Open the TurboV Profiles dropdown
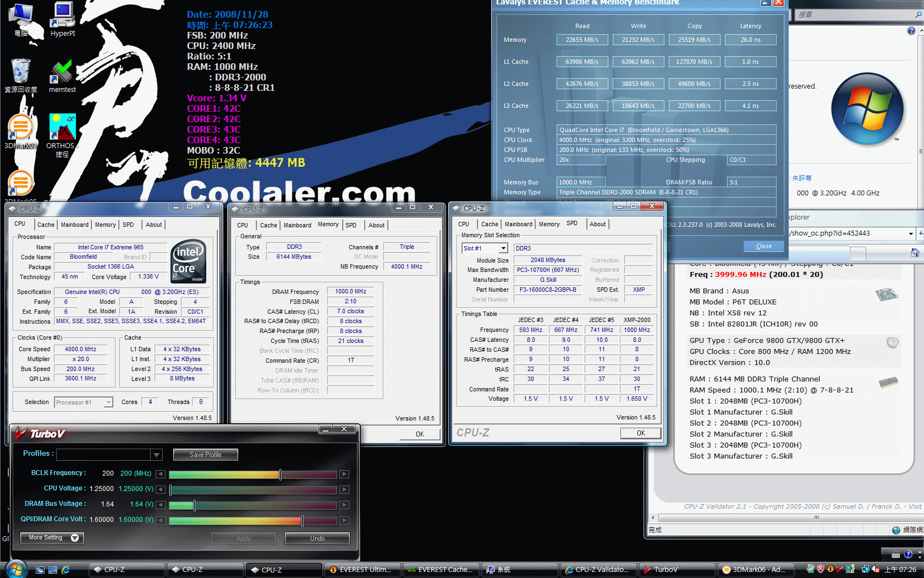 157,455
